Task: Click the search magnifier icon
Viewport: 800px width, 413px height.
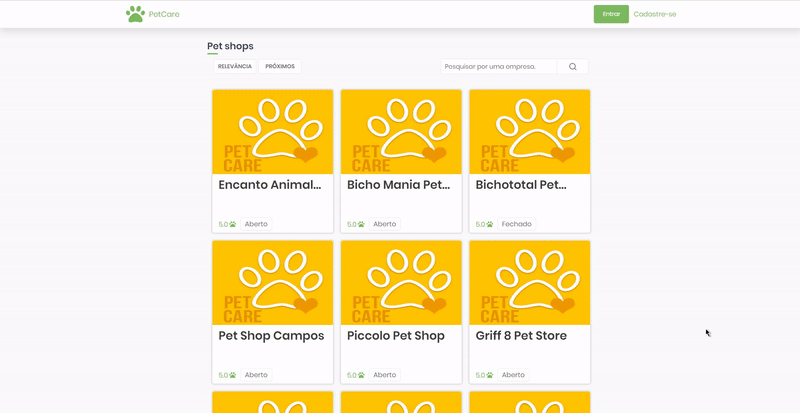Action: pos(572,66)
